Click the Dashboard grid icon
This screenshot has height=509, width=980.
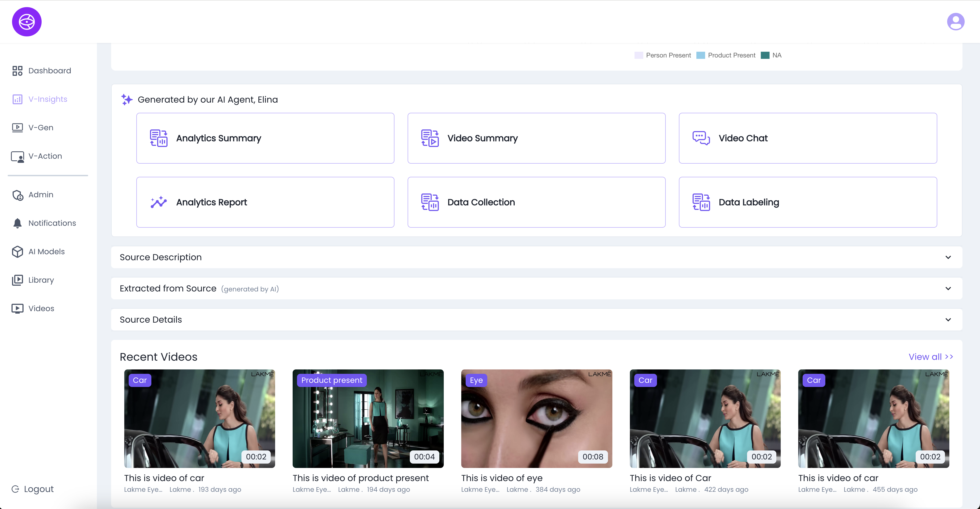[17, 71]
